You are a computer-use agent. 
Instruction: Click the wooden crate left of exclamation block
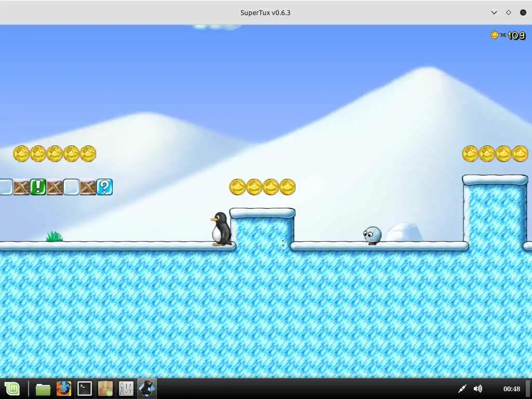(x=21, y=187)
